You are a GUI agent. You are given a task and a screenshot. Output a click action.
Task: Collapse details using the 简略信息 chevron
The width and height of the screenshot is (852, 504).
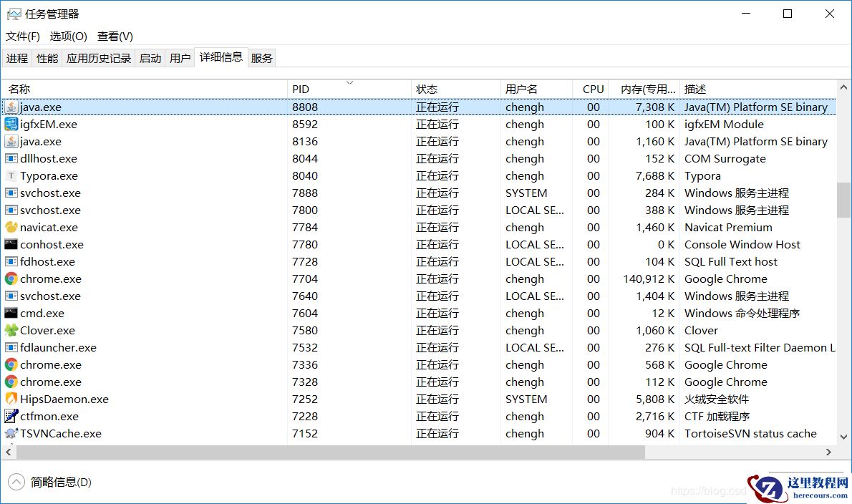pos(16,481)
